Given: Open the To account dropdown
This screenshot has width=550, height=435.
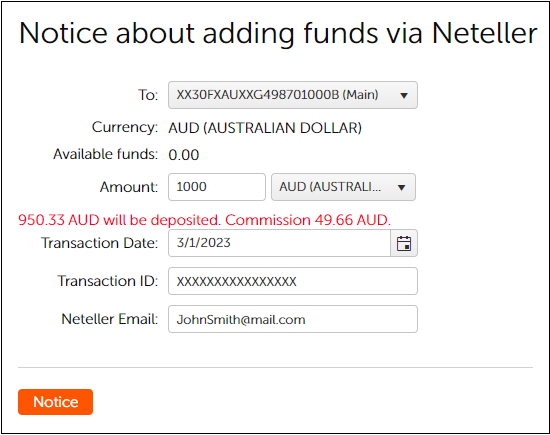Looking at the screenshot, I should click(293, 95).
